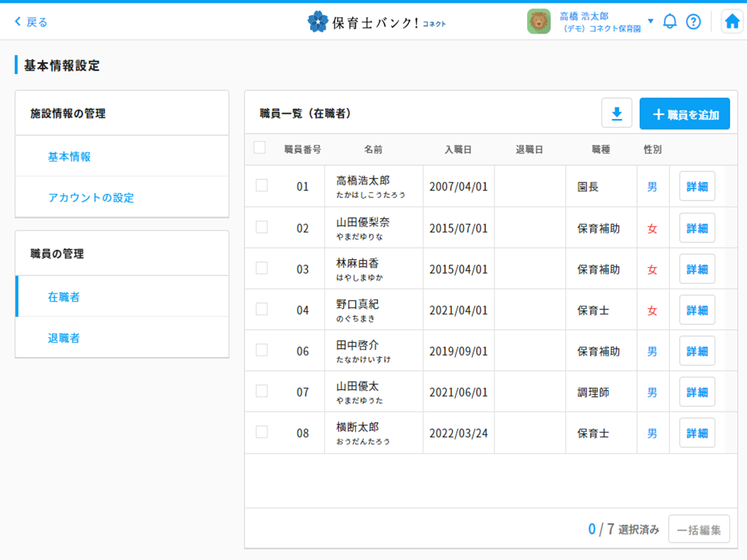Click the help question mark icon
Screen dimensions: 747x560
pos(693,22)
